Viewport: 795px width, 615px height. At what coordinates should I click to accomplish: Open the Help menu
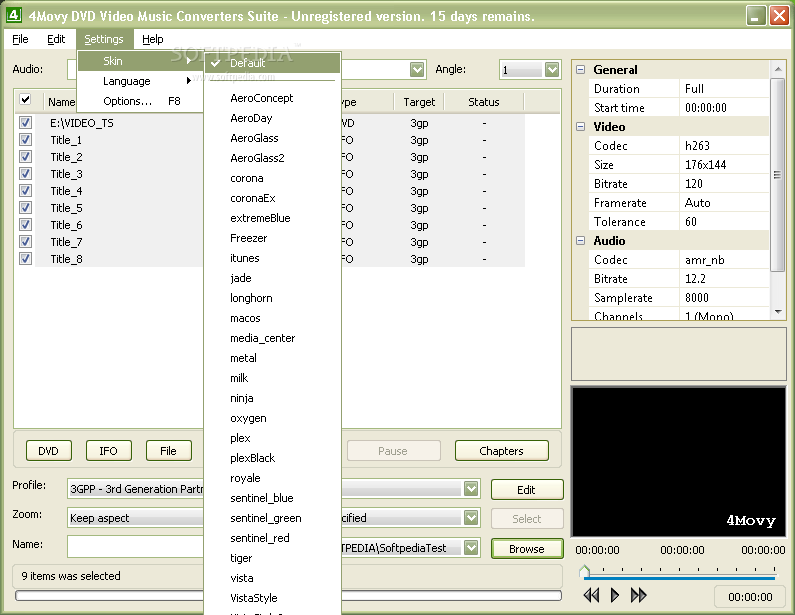[x=153, y=39]
